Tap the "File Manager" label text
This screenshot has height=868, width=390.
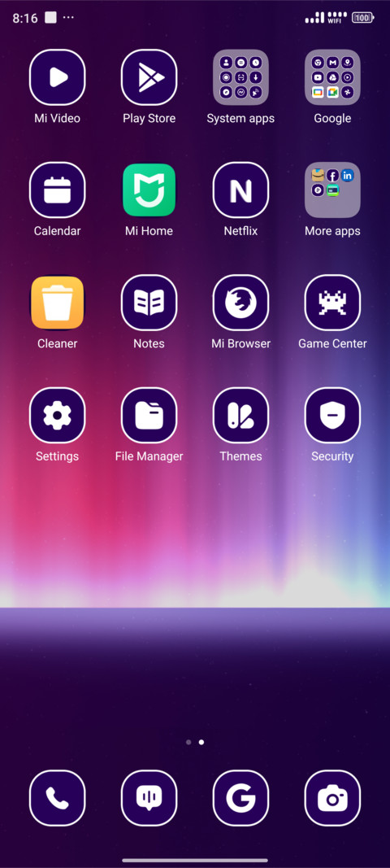(x=149, y=456)
